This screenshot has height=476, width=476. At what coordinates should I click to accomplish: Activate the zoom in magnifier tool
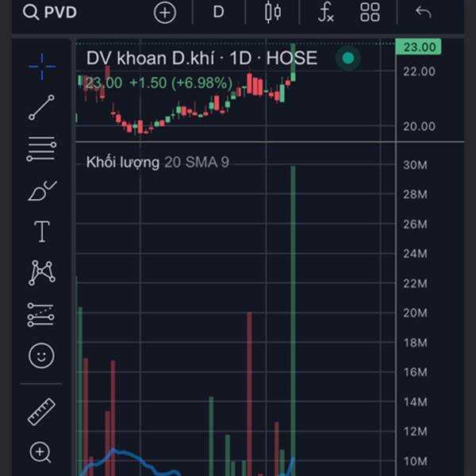[40, 452]
